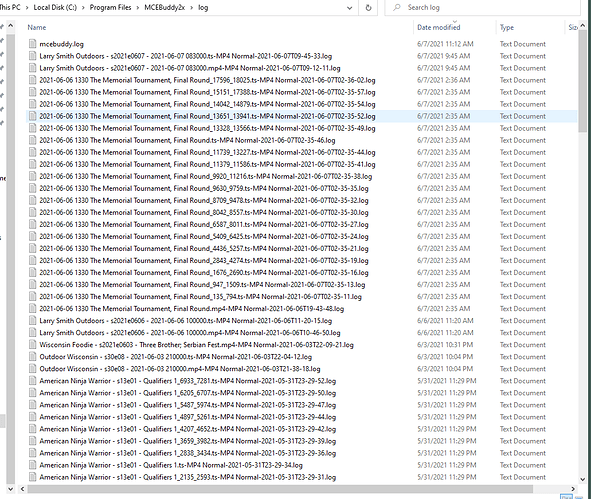Sort by the Date modified column header
Image resolution: width=591 pixels, height=499 pixels.
(439, 27)
